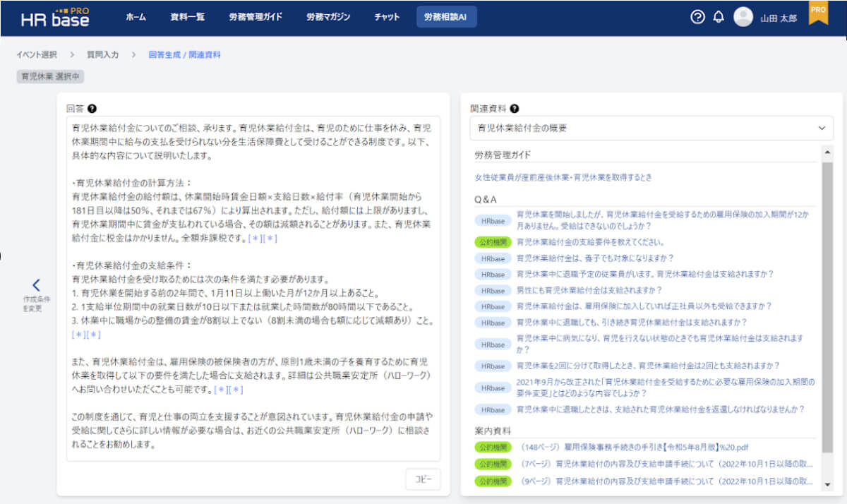Open link 女性従業員が産前産後休業・育児休業を取得するとき
Viewport: 847px width, 504px height.
pyautogui.click(x=563, y=177)
